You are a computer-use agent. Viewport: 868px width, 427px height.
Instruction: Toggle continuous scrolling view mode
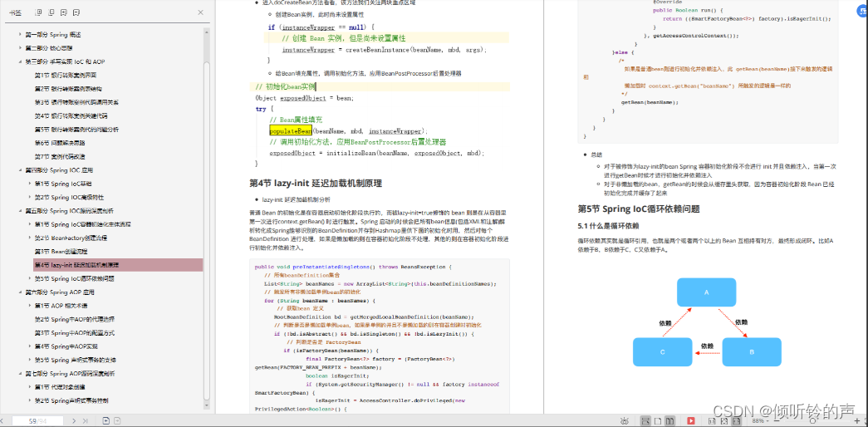(645, 421)
